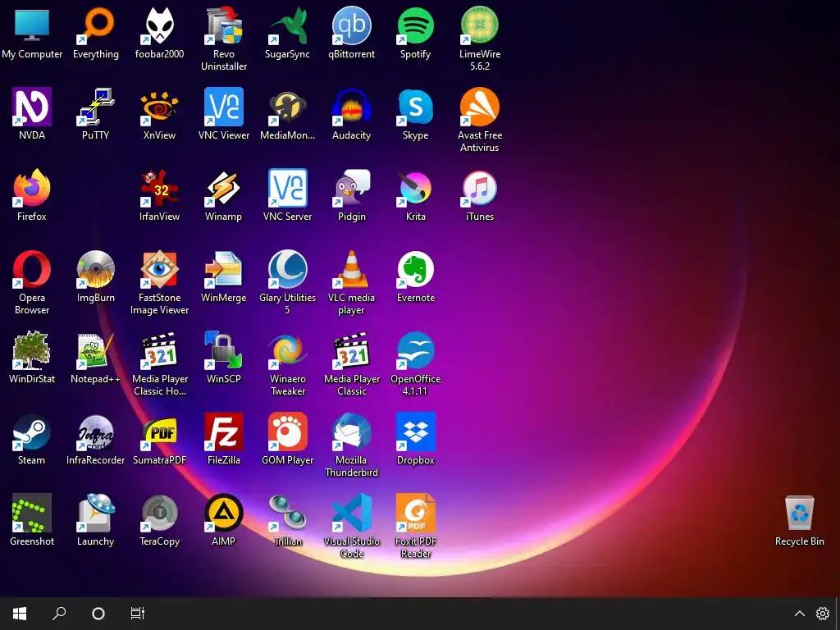The image size is (840, 630).
Task: Click the WinMerge shortcut
Action: pyautogui.click(x=223, y=269)
